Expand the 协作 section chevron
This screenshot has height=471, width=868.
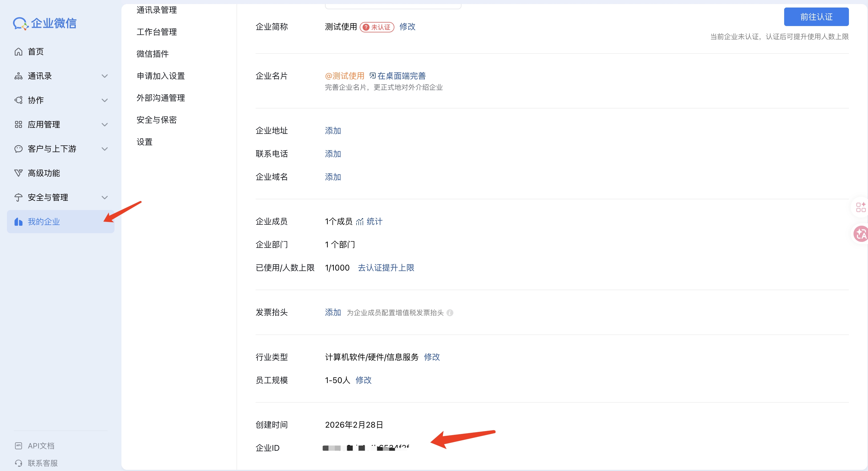coord(104,100)
